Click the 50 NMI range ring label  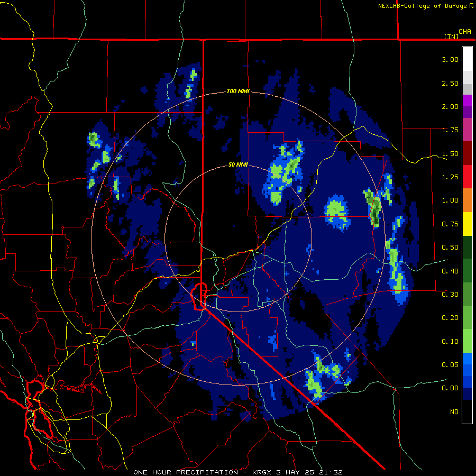click(x=238, y=164)
